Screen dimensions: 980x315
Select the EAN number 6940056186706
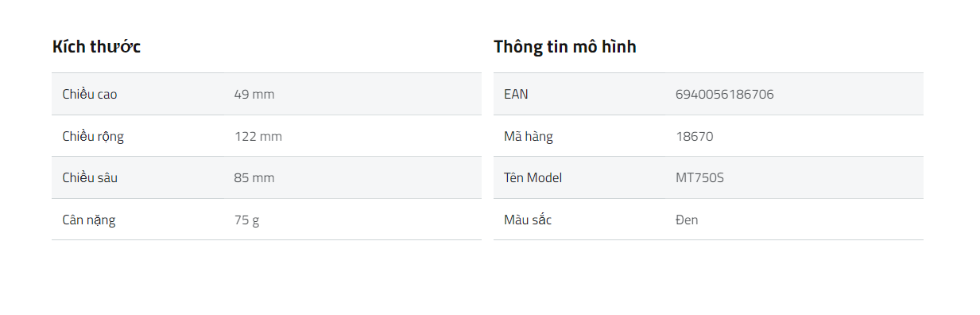click(x=725, y=94)
